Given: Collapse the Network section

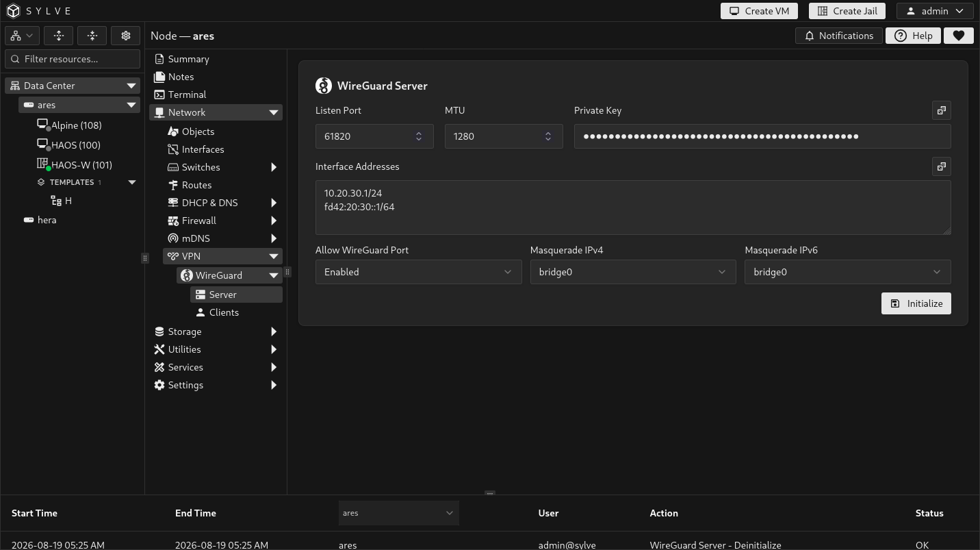Looking at the screenshot, I should 274,112.
